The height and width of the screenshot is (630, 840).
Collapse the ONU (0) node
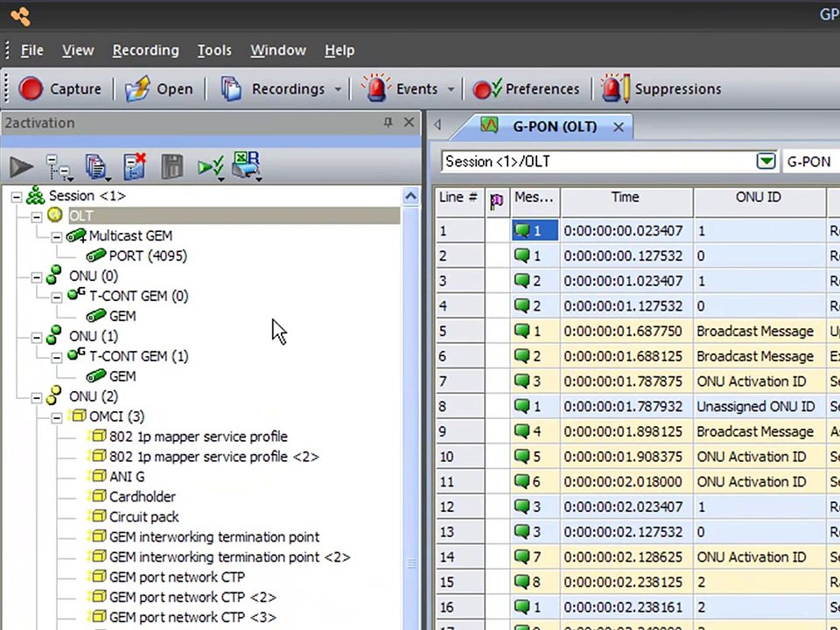point(37,277)
